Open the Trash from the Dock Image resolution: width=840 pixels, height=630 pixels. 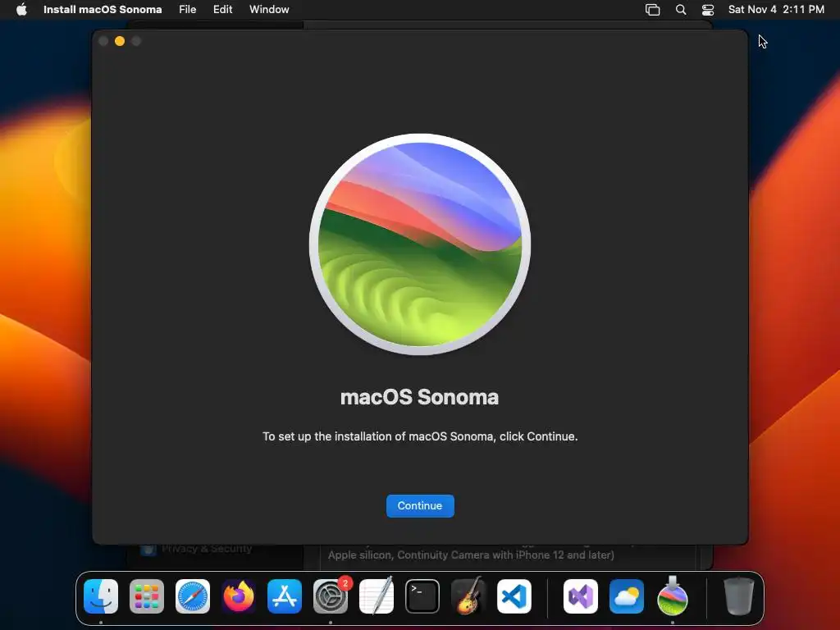pos(739,596)
